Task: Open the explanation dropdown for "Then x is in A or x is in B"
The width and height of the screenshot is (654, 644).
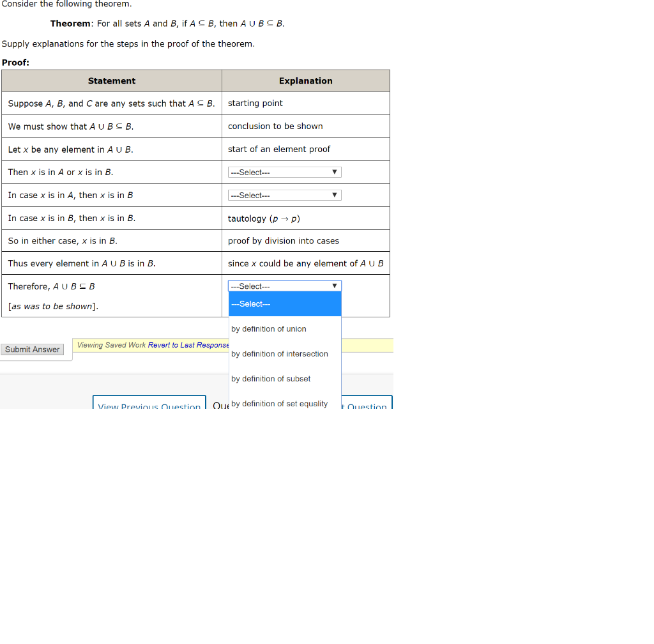Action: (284, 172)
